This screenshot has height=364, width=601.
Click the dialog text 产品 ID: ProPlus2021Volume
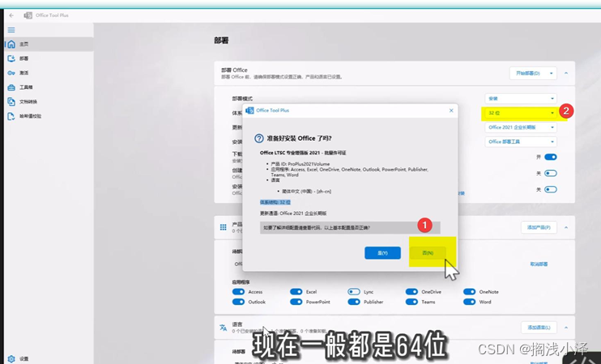300,164
